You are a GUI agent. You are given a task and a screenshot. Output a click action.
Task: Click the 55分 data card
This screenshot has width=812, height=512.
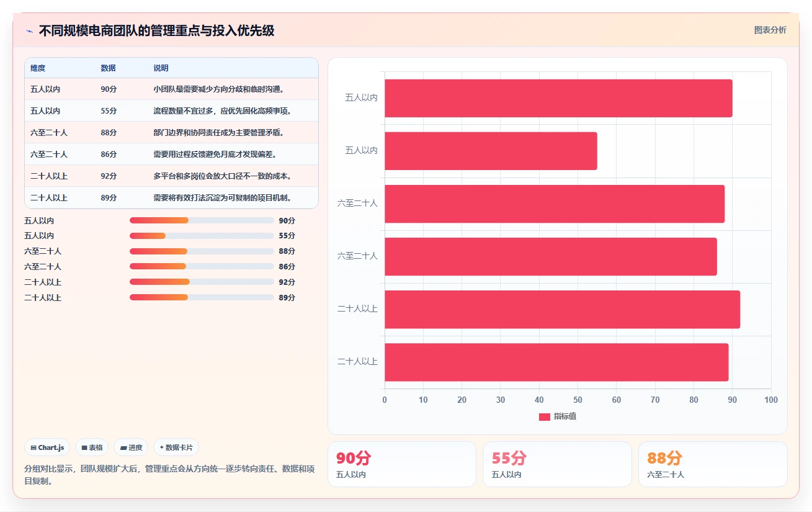click(x=557, y=464)
